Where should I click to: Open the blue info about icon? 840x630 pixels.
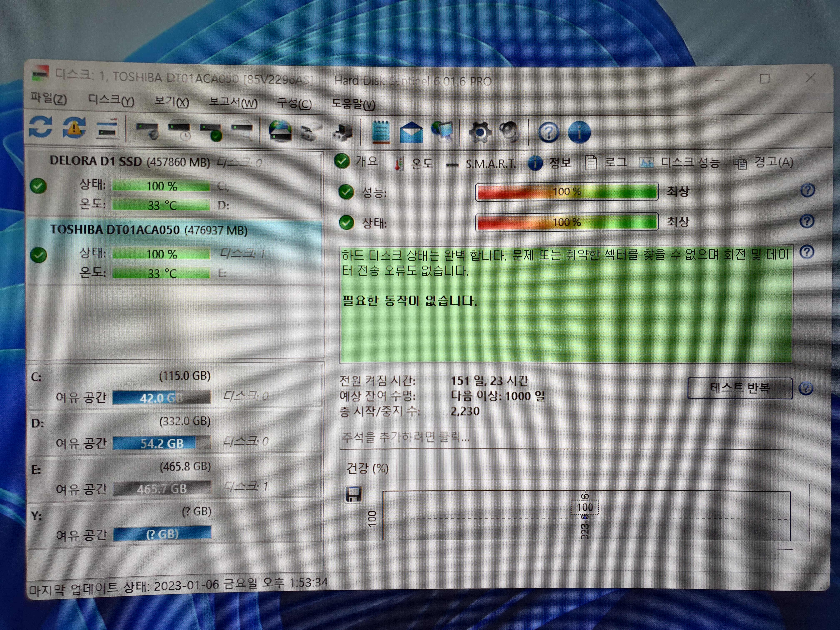click(x=580, y=132)
